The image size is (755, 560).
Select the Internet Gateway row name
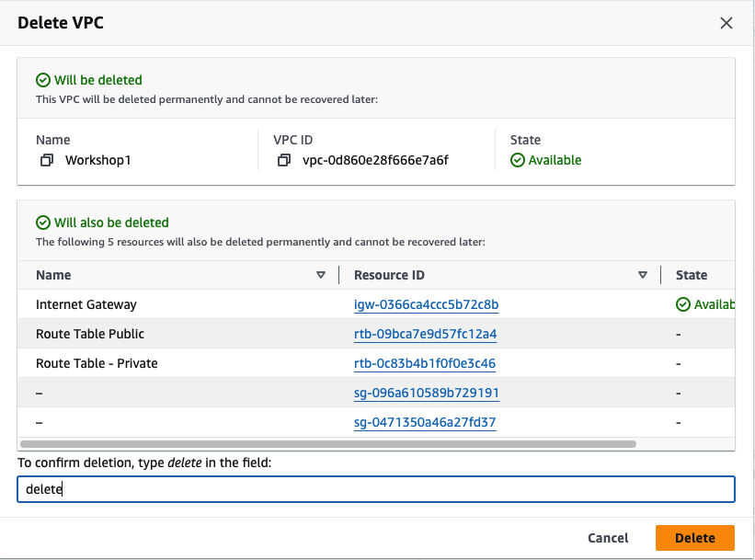pos(86,304)
